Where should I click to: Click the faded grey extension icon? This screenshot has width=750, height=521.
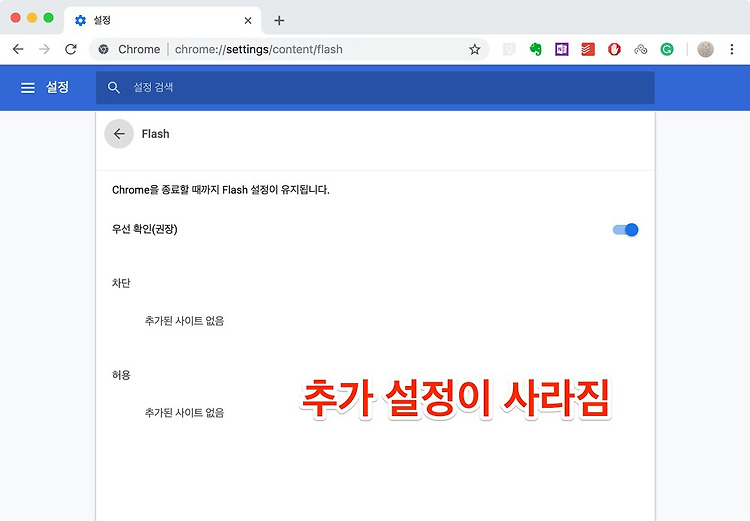coord(509,49)
